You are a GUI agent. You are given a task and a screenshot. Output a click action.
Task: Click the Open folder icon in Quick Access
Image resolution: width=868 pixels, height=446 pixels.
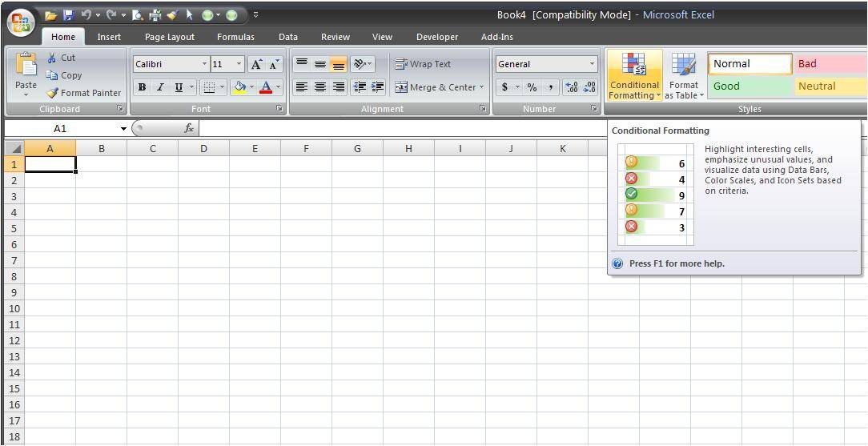pos(51,15)
